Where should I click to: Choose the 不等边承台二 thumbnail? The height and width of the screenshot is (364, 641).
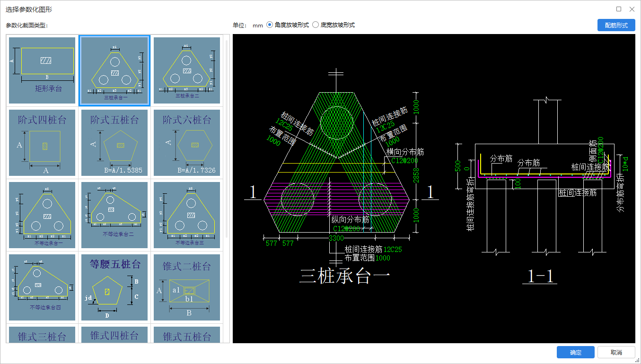[x=114, y=215]
